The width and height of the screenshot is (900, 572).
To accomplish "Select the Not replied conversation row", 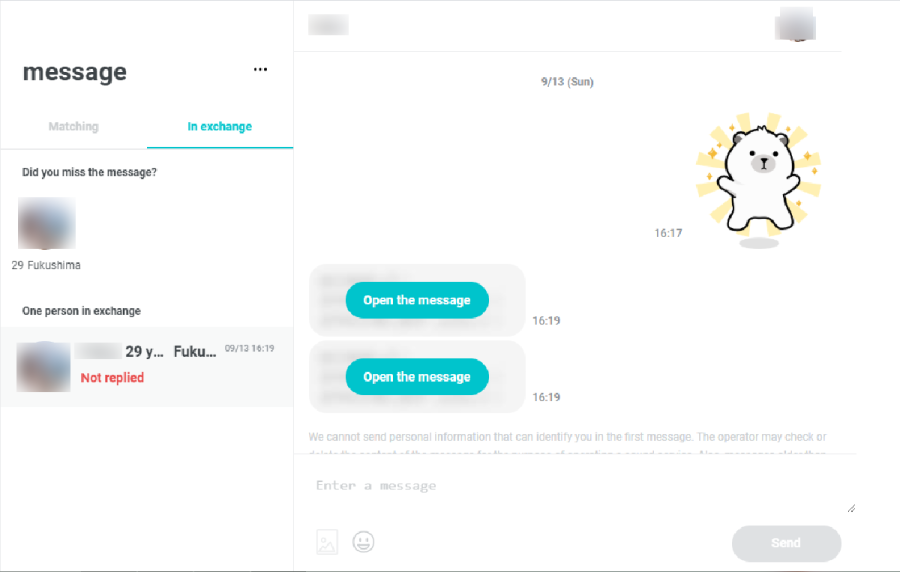I will click(x=147, y=367).
